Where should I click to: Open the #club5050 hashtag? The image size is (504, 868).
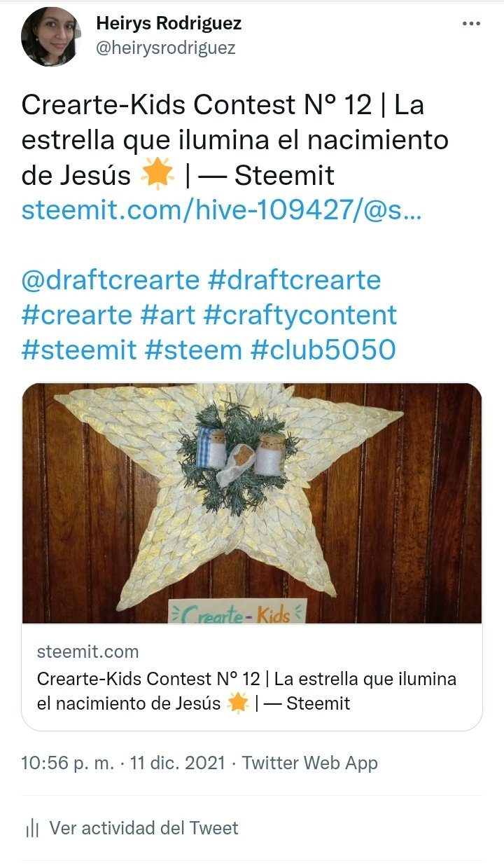click(x=323, y=350)
